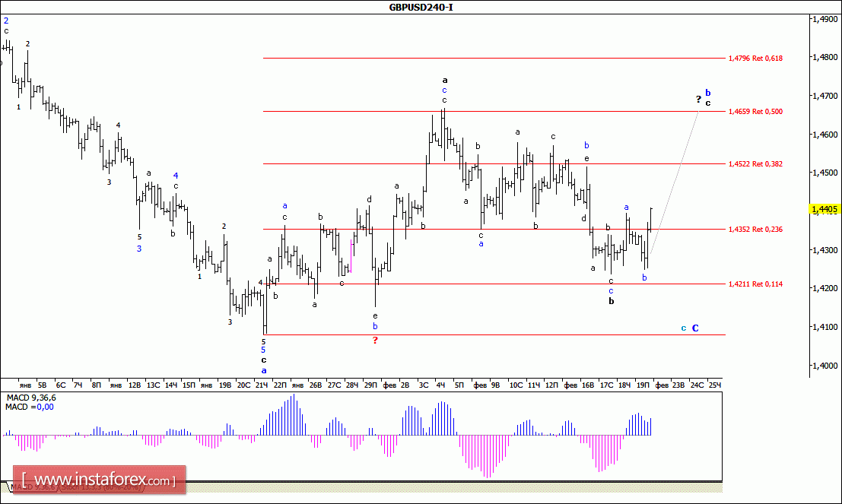Click date axis label 25Ч
This screenshot has height=504, width=842.
(x=715, y=385)
